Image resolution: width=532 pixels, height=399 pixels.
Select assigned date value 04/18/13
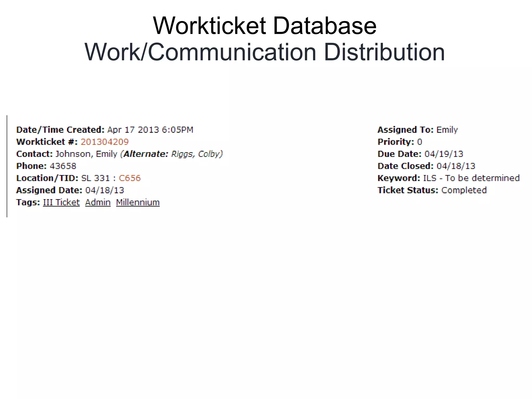(x=105, y=190)
